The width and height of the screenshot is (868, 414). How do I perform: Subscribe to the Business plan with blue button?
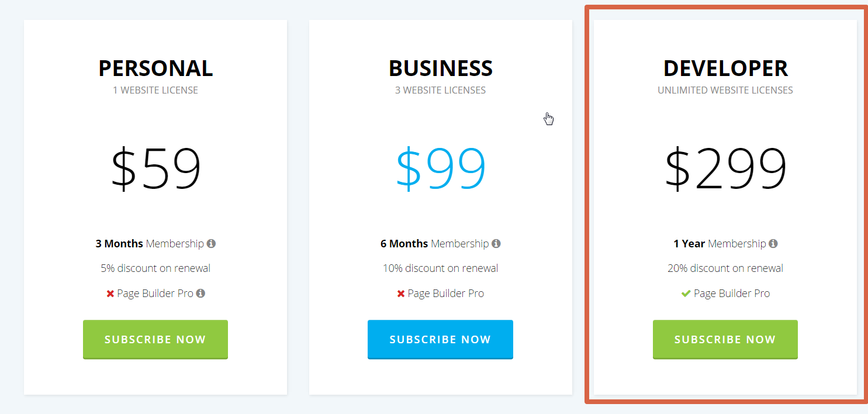[x=440, y=339]
